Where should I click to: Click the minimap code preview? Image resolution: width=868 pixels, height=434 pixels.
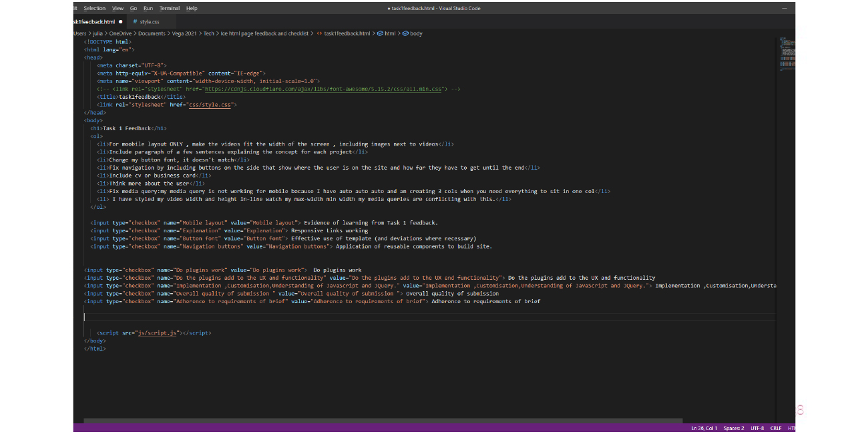tap(787, 53)
